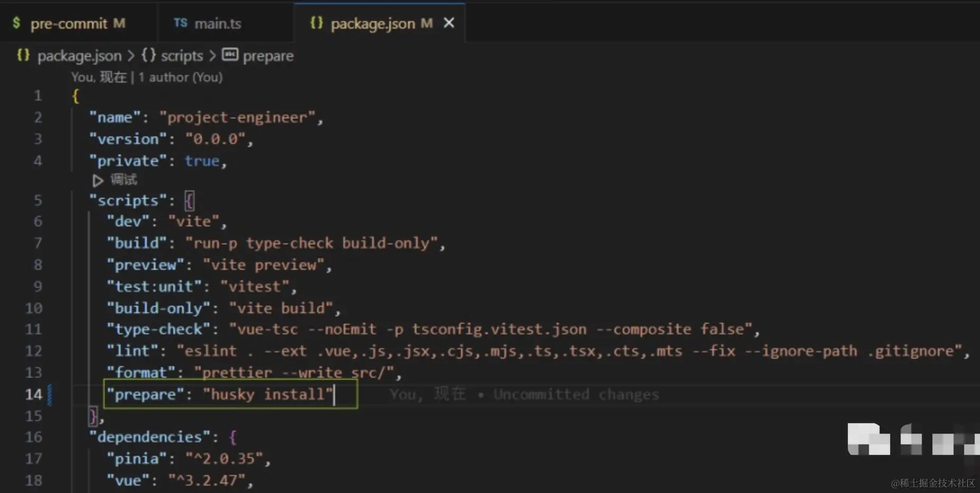Click the string symbol icon before prepare
The height and width of the screenshot is (493, 980).
[230, 54]
